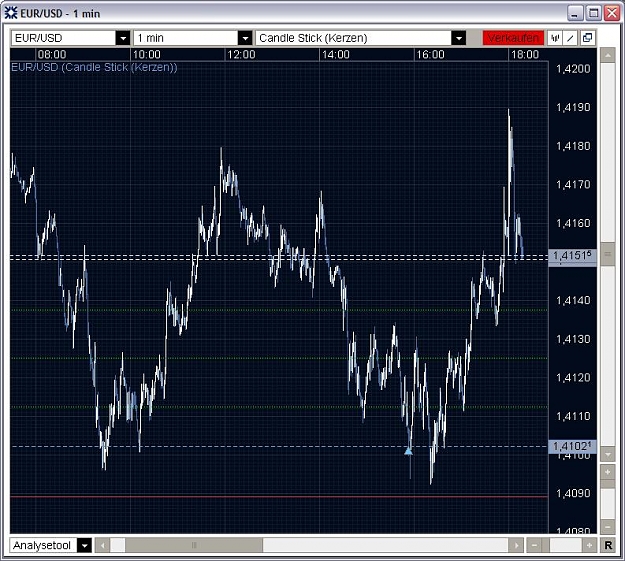Viewport: 625px width, 561px height.
Task: Click the EUR/USD (Candle Stick (Kerzen)) chart legend
Action: pos(94,67)
